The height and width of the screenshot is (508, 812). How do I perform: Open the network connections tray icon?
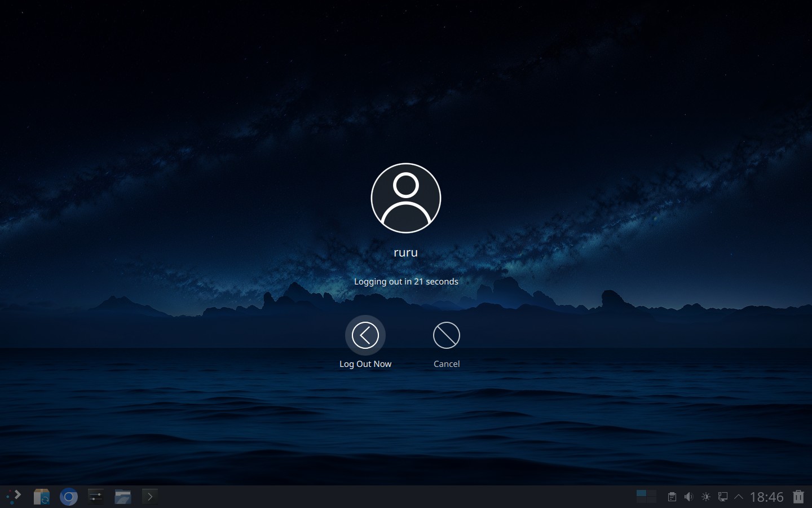pyautogui.click(x=722, y=497)
